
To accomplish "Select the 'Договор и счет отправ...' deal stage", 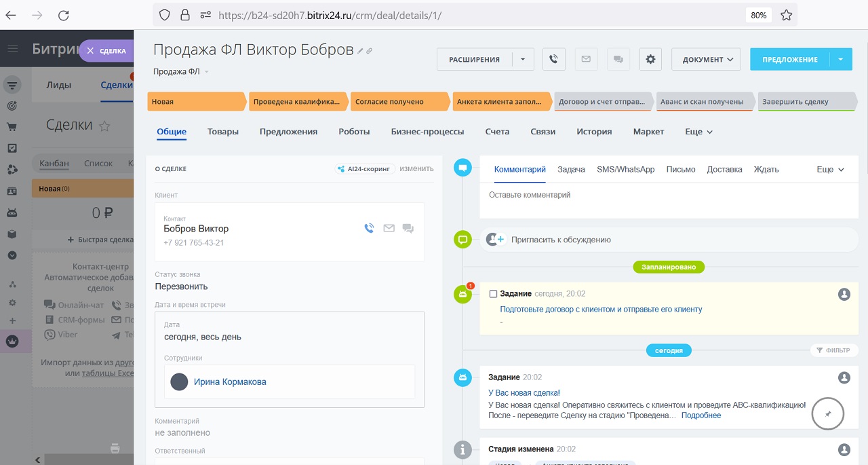I will (602, 102).
